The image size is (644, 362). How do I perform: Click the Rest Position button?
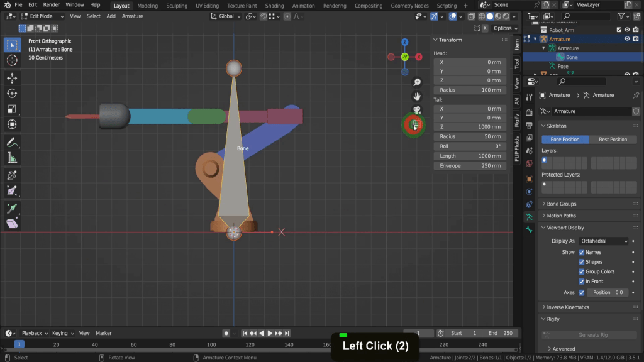tap(613, 140)
